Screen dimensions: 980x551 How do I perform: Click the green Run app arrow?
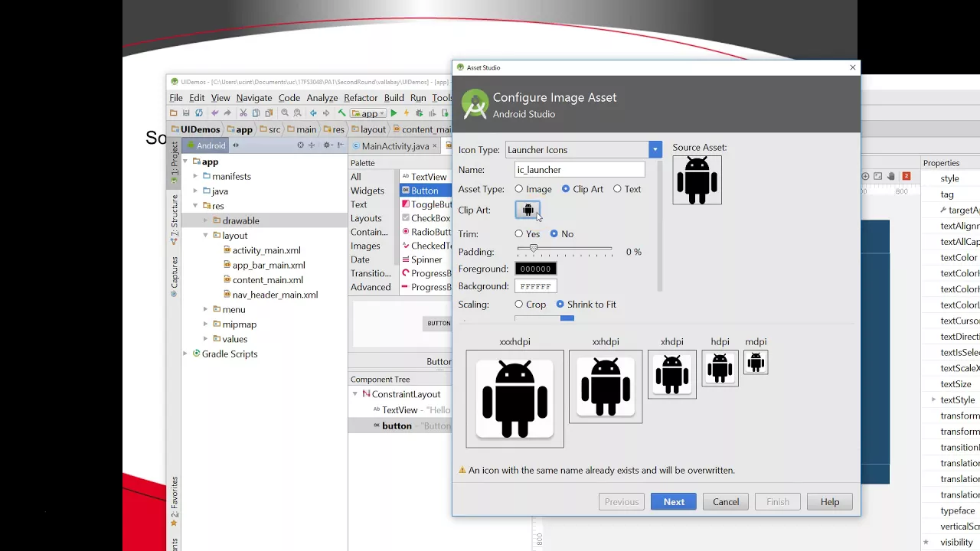pos(394,113)
